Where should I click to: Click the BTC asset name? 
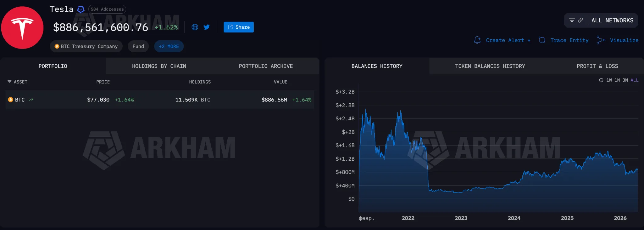(x=20, y=100)
